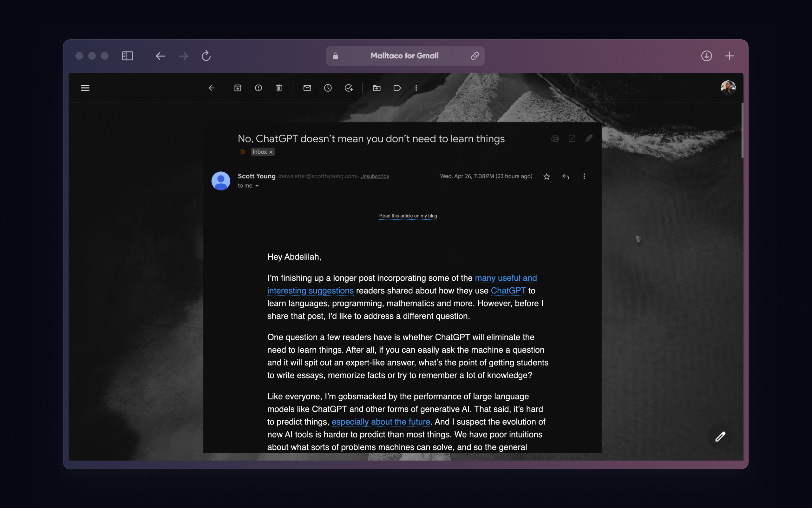The width and height of the screenshot is (812, 508).
Task: Report this email as spam
Action: pos(259,88)
